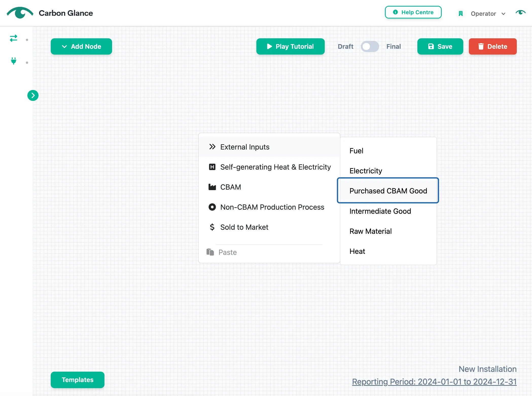The width and height of the screenshot is (532, 396).
Task: Add a Raw Material input
Action: coord(388,231)
